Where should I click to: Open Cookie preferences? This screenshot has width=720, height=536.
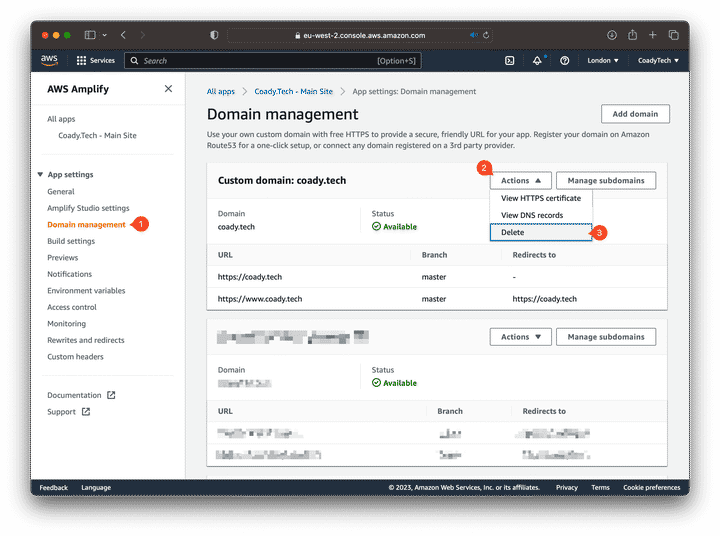[652, 488]
